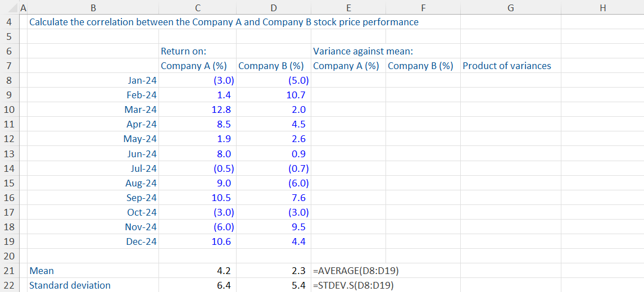Image resolution: width=644 pixels, height=292 pixels.
Task: Click the Oct-24 date cell
Action: pos(93,212)
